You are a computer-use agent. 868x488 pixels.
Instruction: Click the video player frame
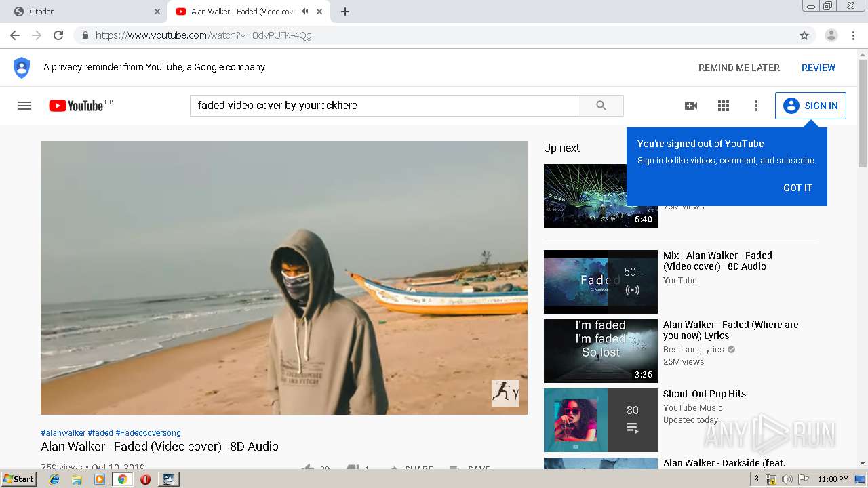284,278
